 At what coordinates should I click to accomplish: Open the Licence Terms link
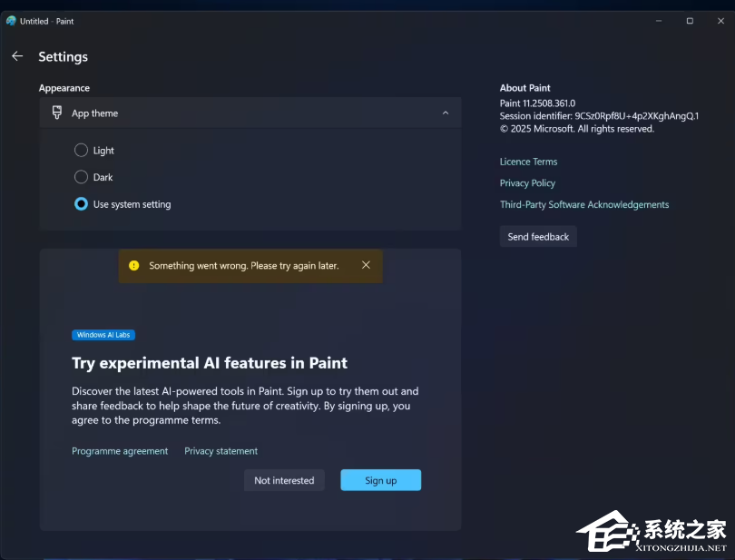point(528,161)
